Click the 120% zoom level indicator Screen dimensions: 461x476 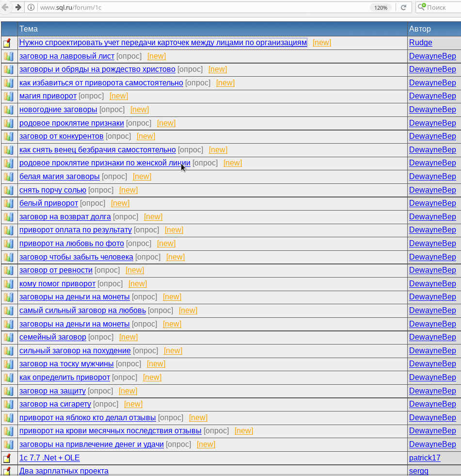[381, 7]
